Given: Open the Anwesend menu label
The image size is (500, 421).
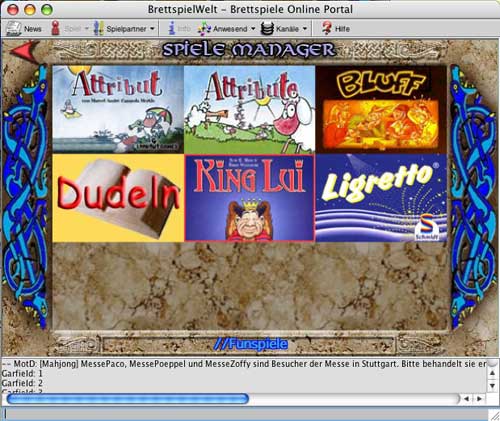Looking at the screenshot, I should [230, 29].
